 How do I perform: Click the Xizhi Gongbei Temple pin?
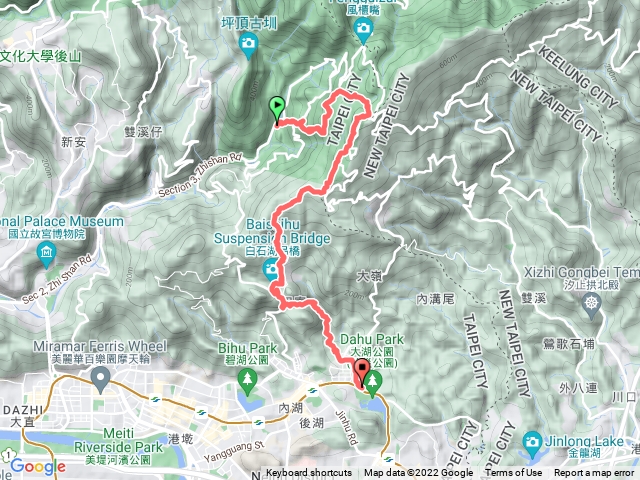click(x=591, y=304)
